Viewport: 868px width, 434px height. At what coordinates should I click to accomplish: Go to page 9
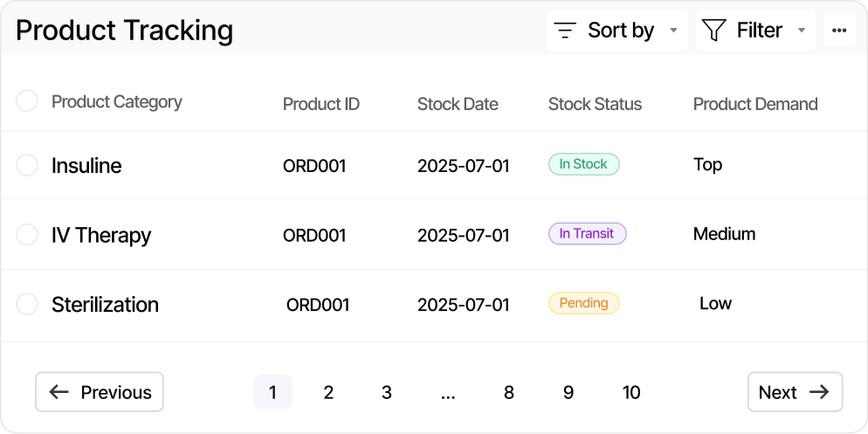pos(568,392)
